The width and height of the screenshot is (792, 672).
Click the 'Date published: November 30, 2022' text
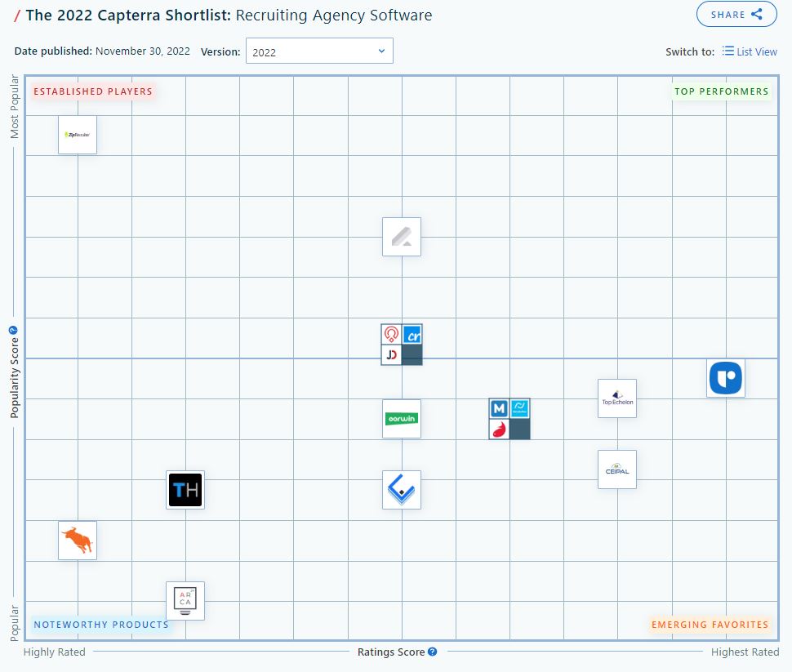pos(102,51)
